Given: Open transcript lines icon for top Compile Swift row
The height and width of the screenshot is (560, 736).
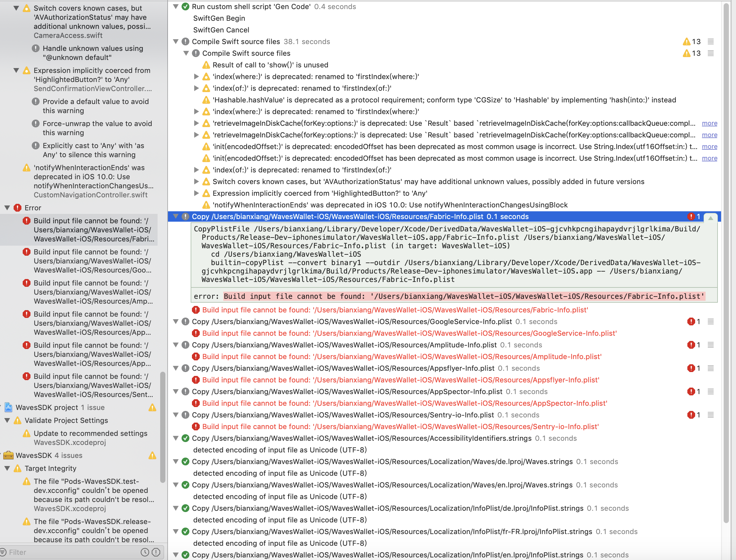Looking at the screenshot, I should pos(711,42).
